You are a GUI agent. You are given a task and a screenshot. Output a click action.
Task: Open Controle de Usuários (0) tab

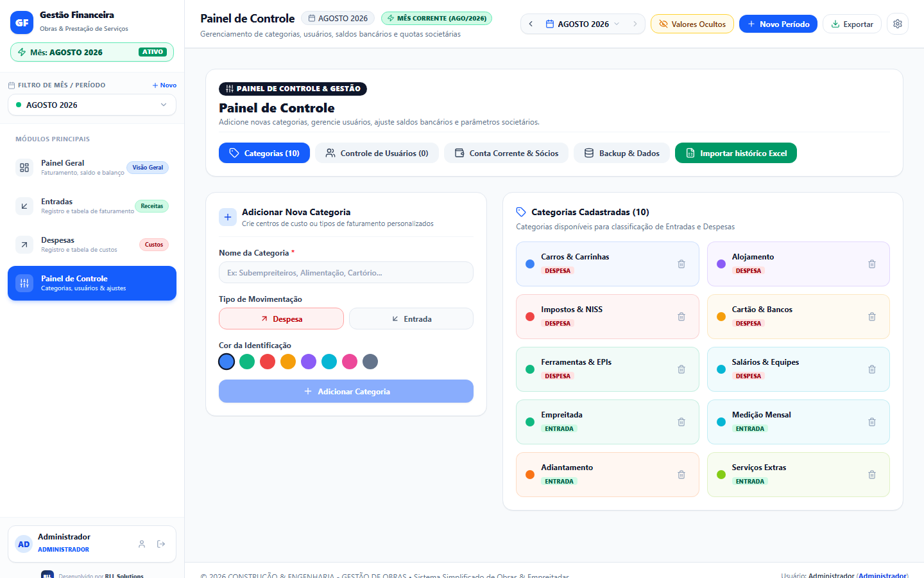[377, 153]
